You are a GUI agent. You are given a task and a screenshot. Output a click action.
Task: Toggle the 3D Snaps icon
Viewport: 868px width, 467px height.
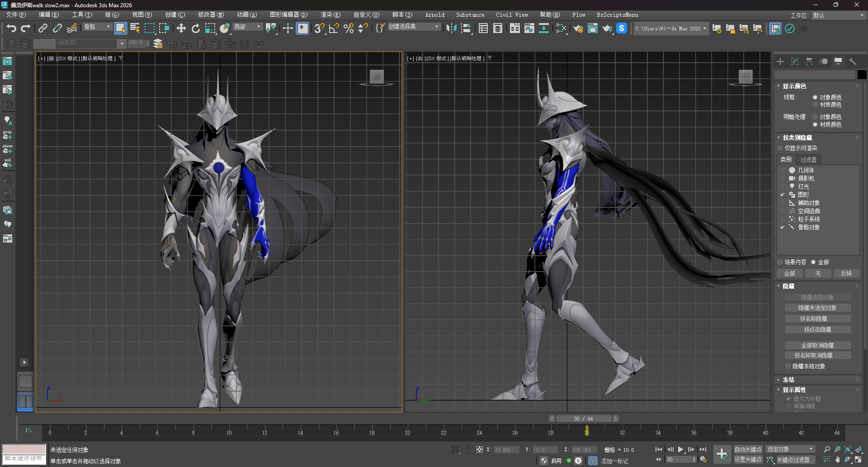click(319, 28)
